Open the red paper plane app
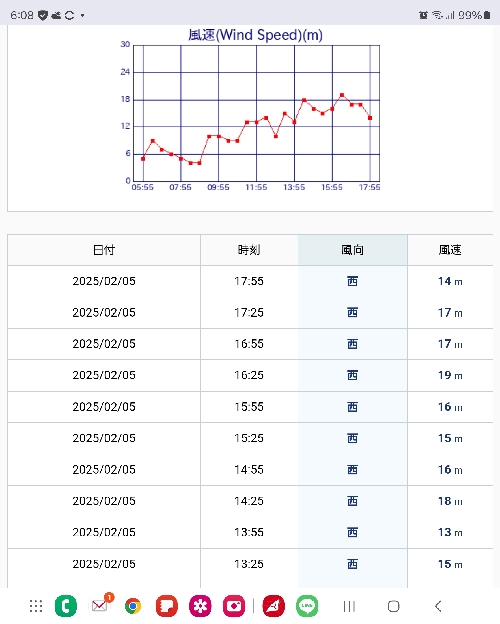The image size is (500, 624). [x=273, y=606]
